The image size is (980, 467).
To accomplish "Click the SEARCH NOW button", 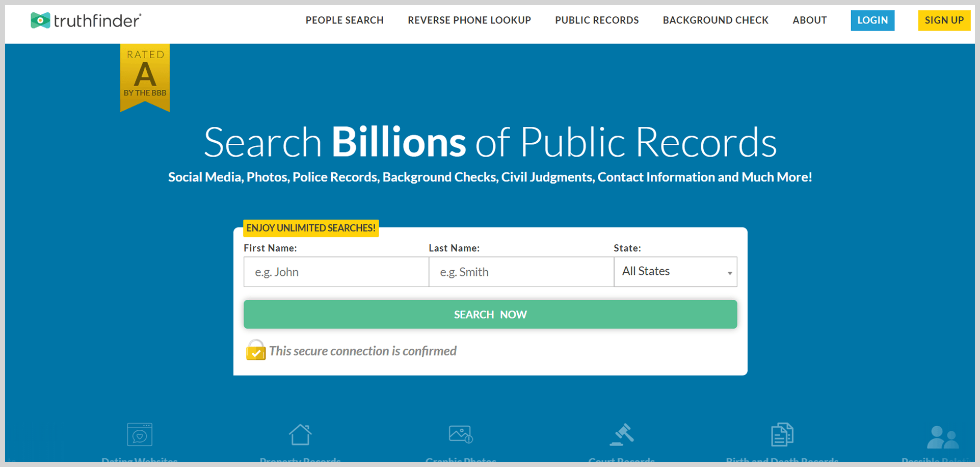I will 490,314.
